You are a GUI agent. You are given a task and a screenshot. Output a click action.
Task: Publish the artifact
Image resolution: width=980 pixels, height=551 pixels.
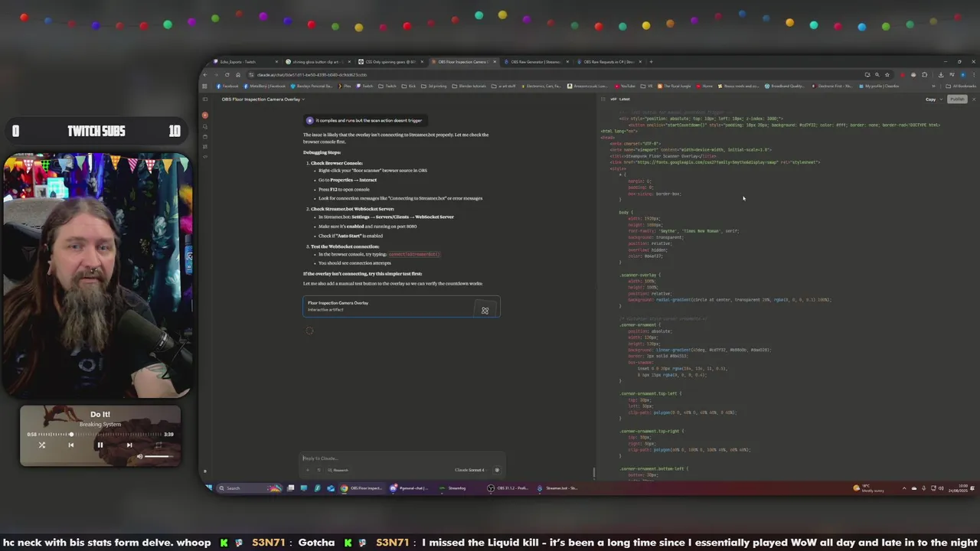(957, 99)
